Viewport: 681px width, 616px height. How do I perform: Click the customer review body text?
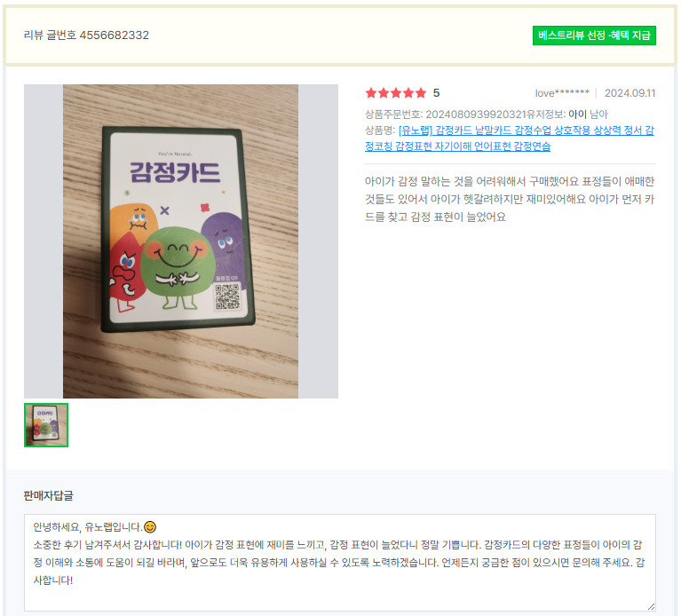[510, 199]
